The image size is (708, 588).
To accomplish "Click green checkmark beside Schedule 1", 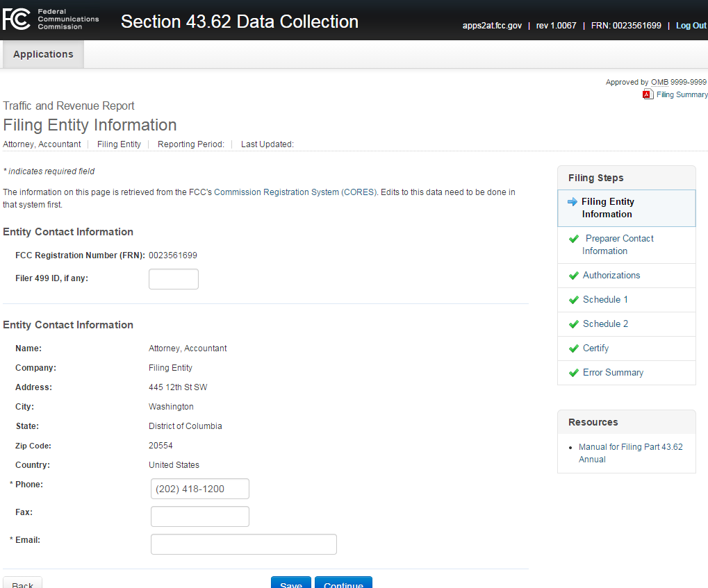I will pos(573,300).
